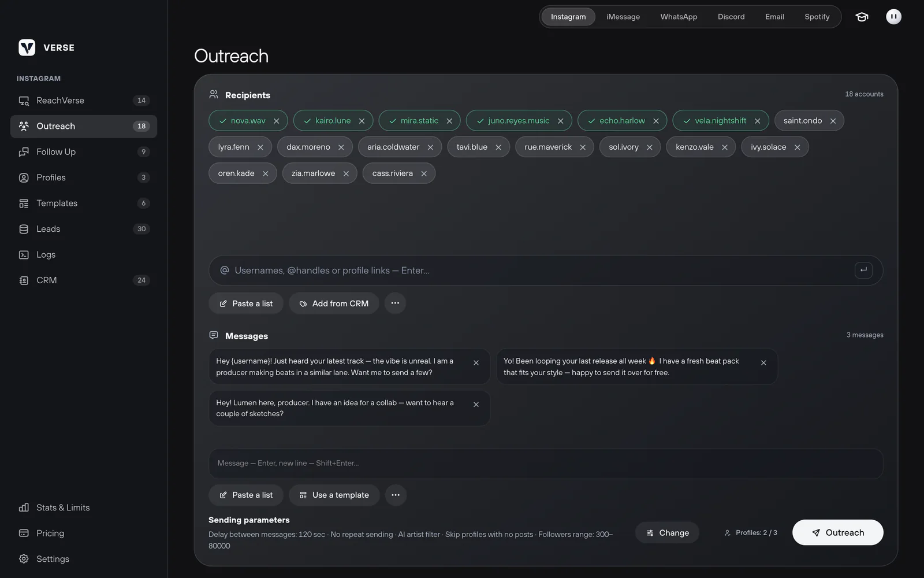924x578 pixels.
Task: Open Settings
Action: click(x=84, y=559)
